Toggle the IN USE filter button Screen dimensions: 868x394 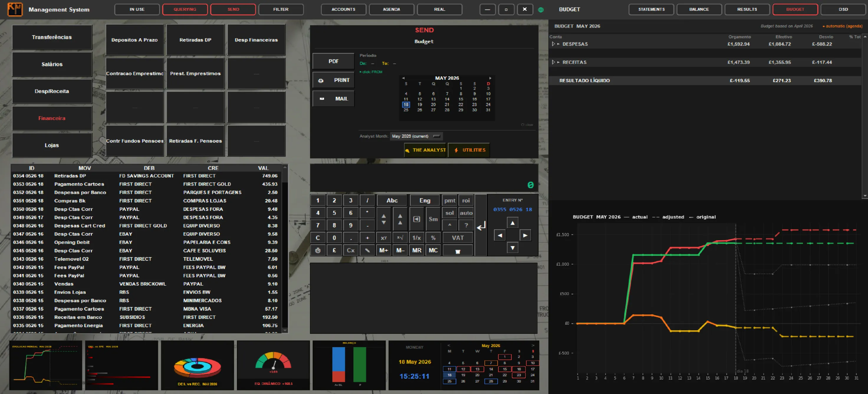point(137,9)
